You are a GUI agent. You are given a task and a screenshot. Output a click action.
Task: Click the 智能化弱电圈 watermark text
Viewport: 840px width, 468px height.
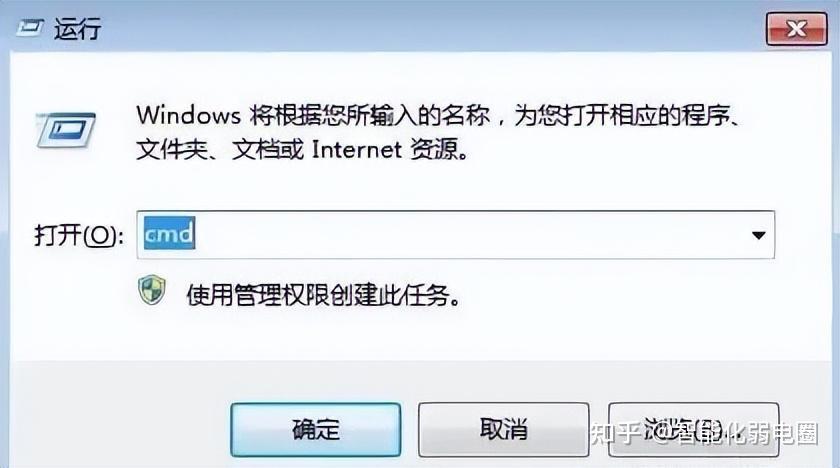pyautogui.click(x=747, y=433)
